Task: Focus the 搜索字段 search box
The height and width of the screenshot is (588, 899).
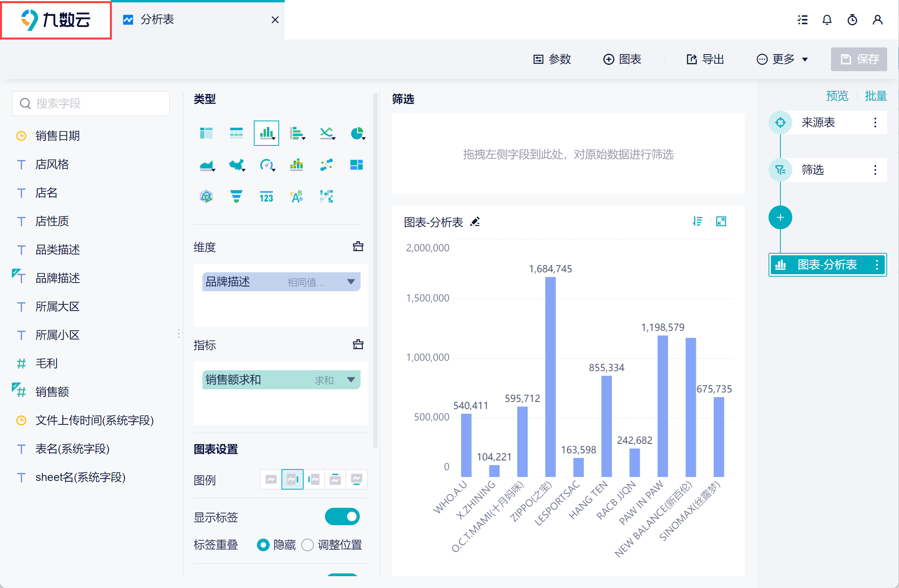Action: [x=91, y=104]
